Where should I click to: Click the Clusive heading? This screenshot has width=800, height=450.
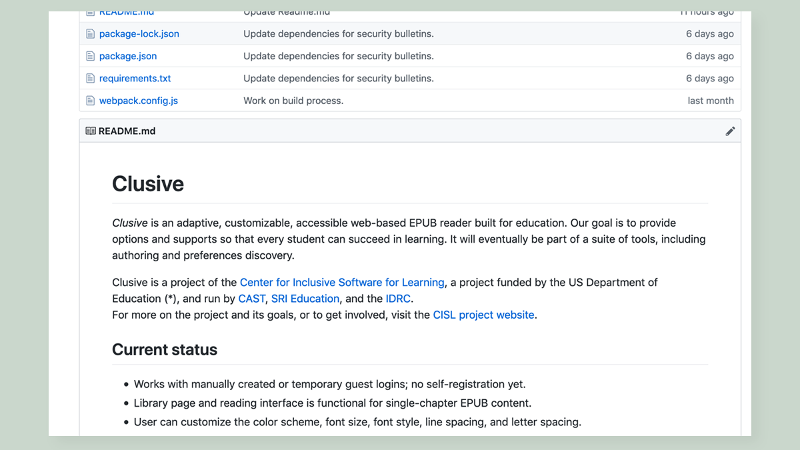click(x=148, y=184)
